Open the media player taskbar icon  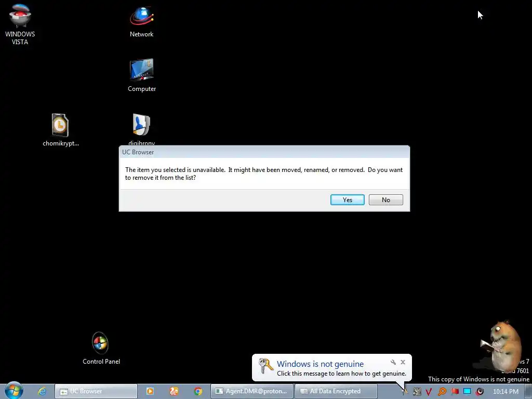(x=150, y=391)
